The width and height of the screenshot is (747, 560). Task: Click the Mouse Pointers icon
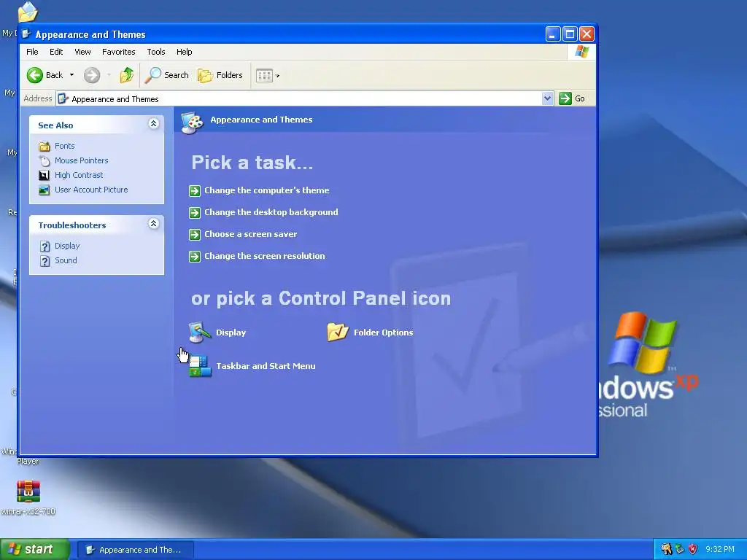[x=44, y=161]
